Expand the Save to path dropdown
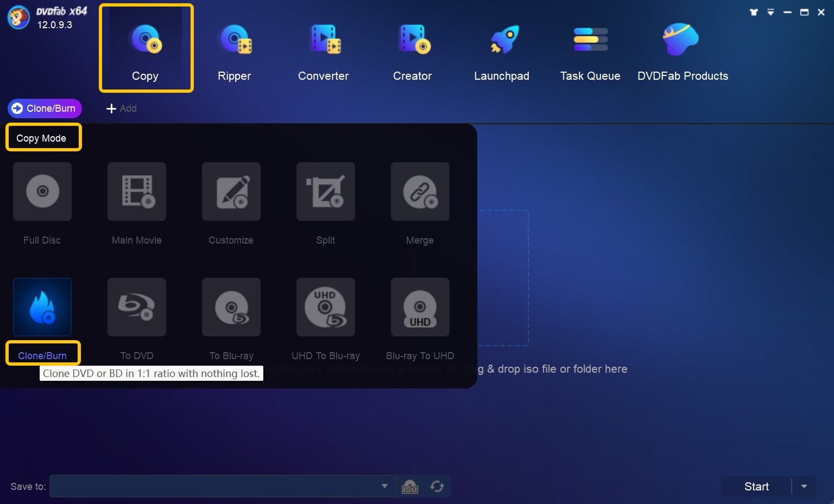The height and width of the screenshot is (504, 834). [384, 486]
